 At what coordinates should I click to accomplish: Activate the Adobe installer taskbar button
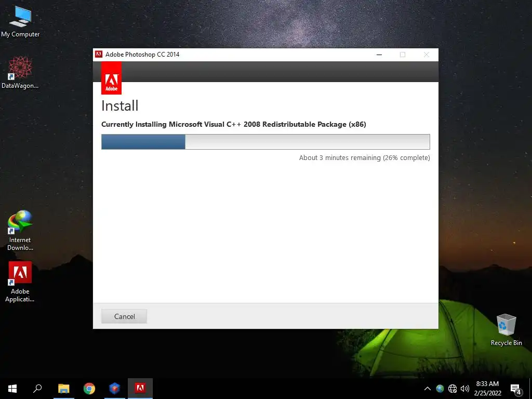point(140,389)
